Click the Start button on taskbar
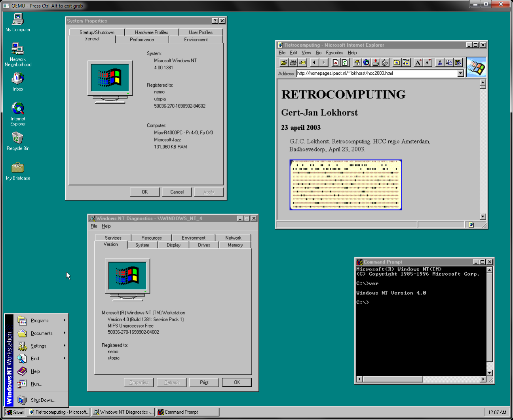This screenshot has height=420, width=513. click(x=15, y=412)
